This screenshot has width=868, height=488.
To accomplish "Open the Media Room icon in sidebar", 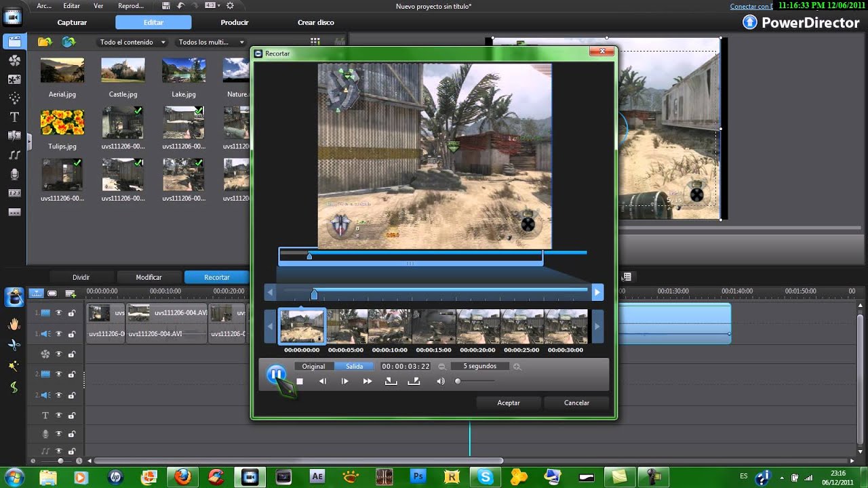I will click(x=14, y=41).
